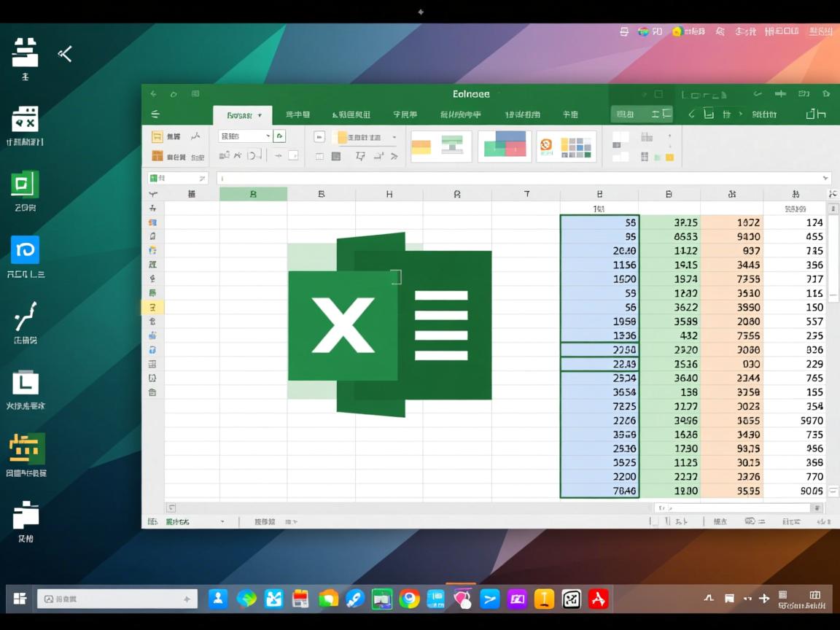840x630 pixels.
Task: Click the yellow and green table style thumbnail
Action: [441, 146]
